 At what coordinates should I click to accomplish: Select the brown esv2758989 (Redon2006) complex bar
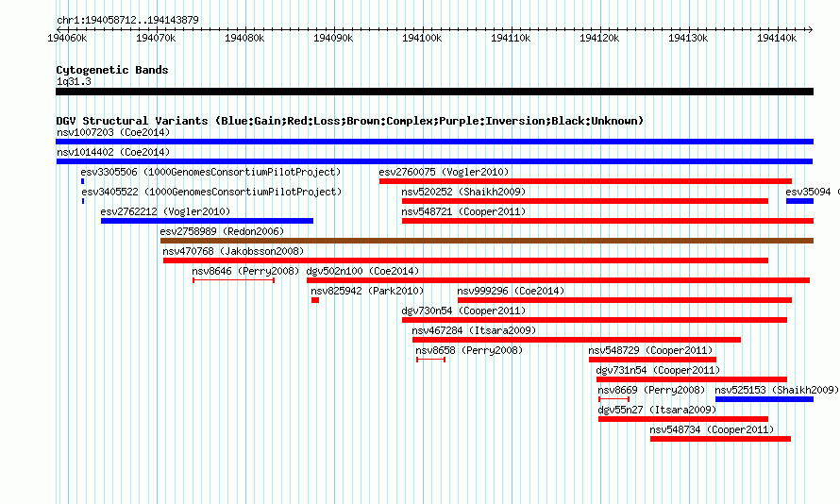(487, 241)
